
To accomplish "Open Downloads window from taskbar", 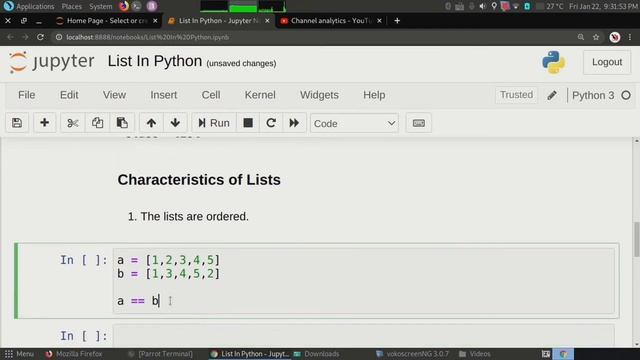I will 317,354.
